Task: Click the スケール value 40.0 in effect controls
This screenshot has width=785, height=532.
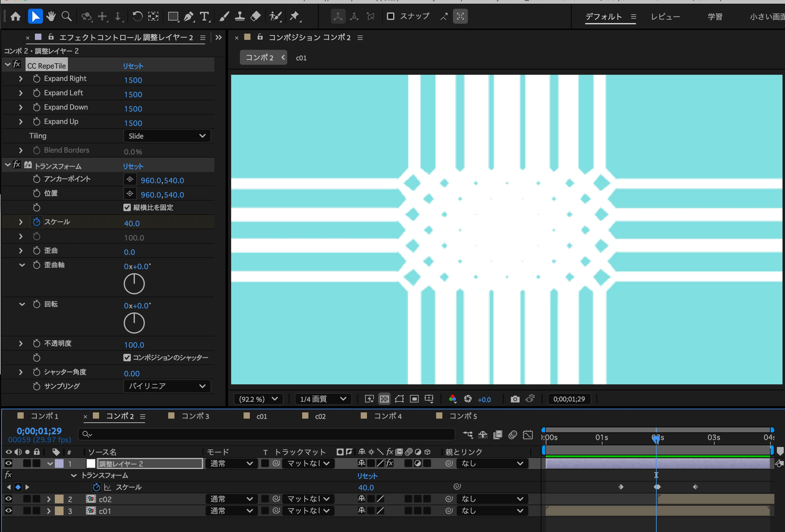Action: pos(132,223)
